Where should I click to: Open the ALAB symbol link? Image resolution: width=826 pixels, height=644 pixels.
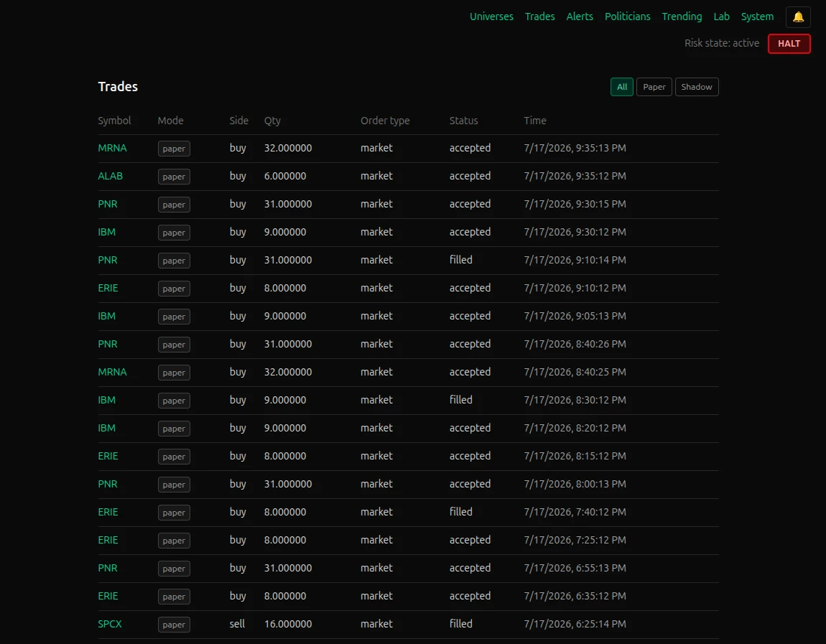click(110, 176)
